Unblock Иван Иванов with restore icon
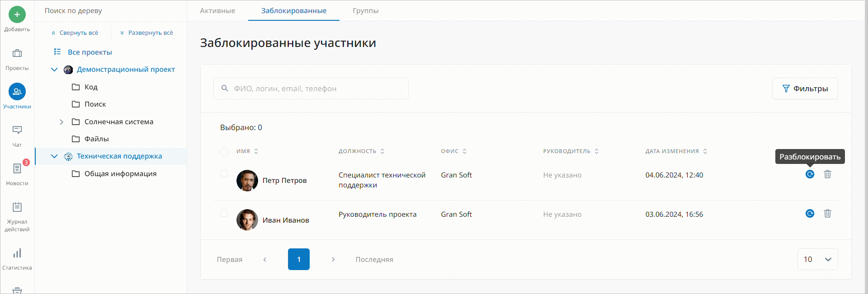The width and height of the screenshot is (868, 294). coord(810,214)
